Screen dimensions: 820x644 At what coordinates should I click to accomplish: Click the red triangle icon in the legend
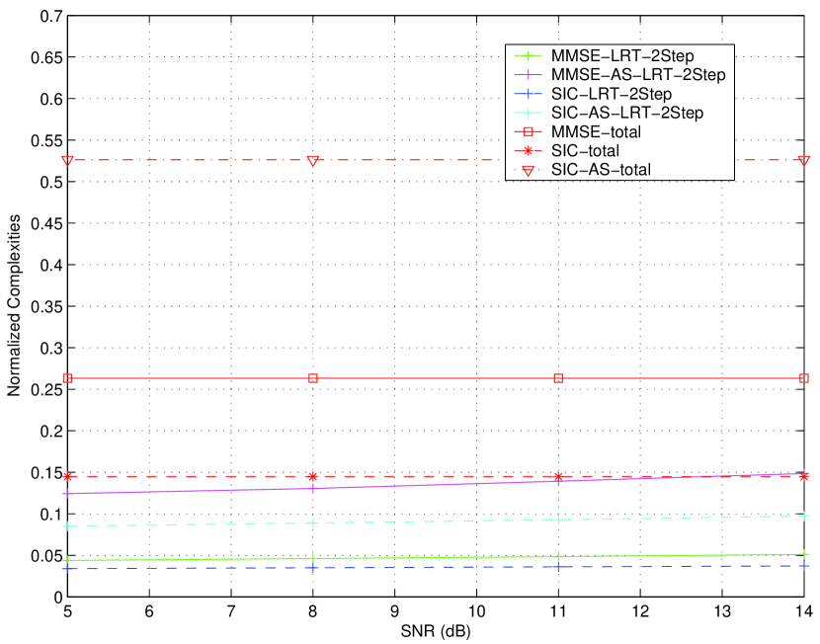529,170
